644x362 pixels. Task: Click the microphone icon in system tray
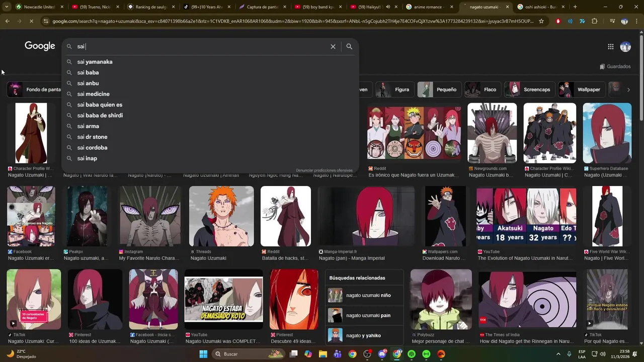(569, 354)
